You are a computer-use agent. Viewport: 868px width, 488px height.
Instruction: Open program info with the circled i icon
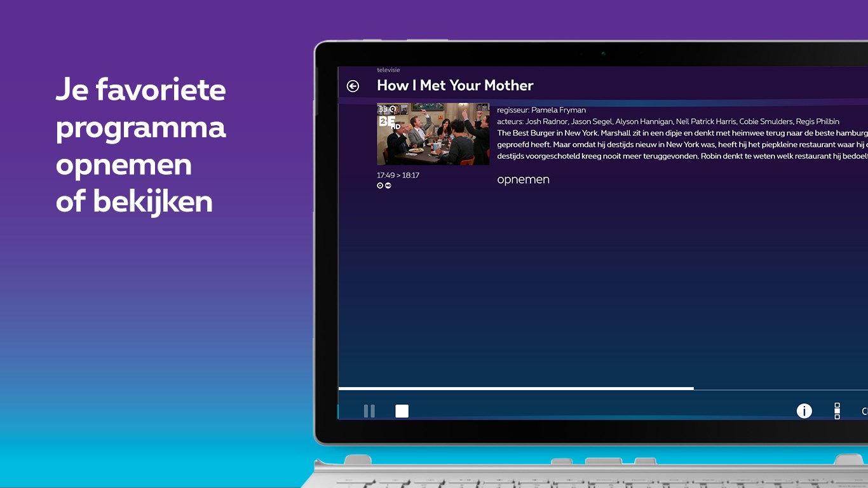804,411
